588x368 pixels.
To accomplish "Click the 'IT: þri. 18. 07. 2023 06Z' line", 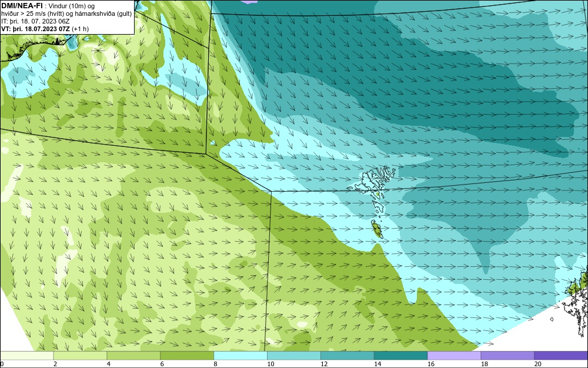I will [x=35, y=21].
